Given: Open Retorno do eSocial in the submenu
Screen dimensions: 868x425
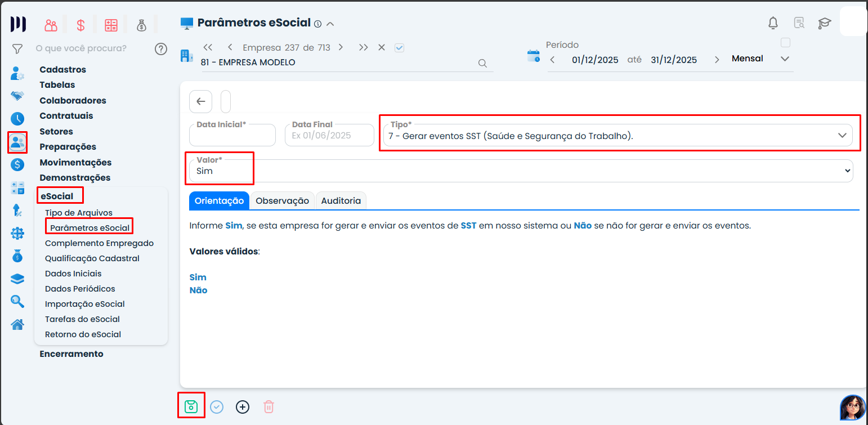Looking at the screenshot, I should tap(83, 334).
